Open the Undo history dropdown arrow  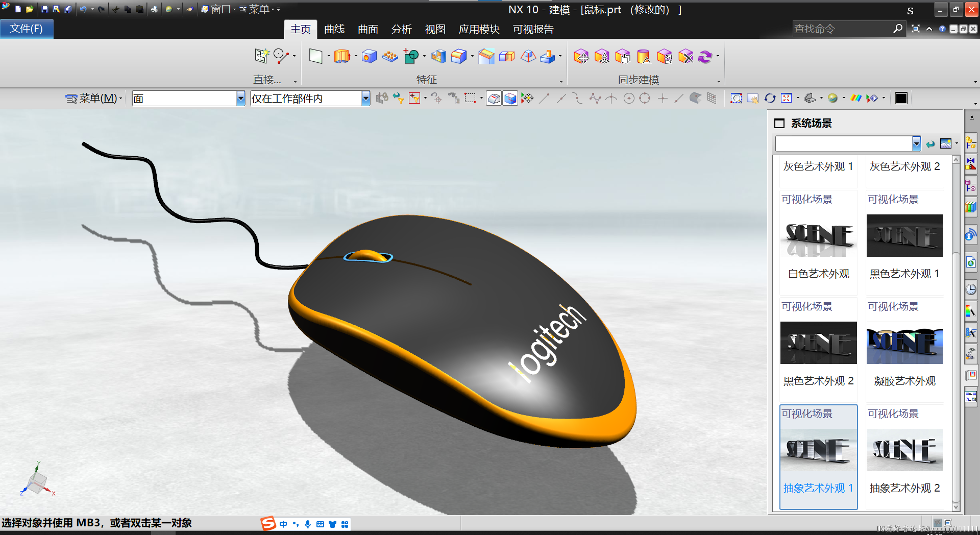click(92, 9)
